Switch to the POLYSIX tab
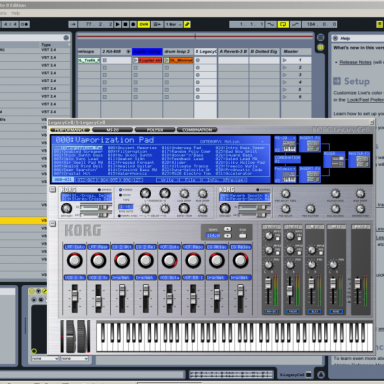The height and width of the screenshot is (384, 384). pos(155,130)
